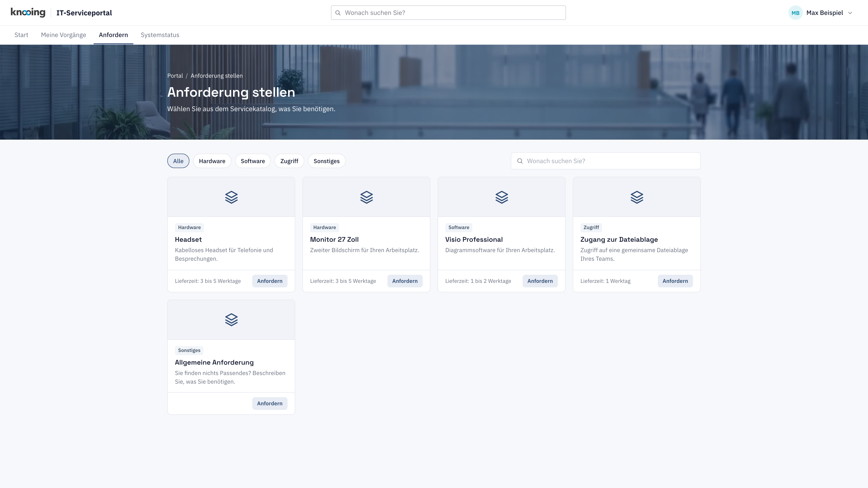Click the Lieferzeit: 1 Werktag text
Screen dimensions: 868x488
pos(605,281)
